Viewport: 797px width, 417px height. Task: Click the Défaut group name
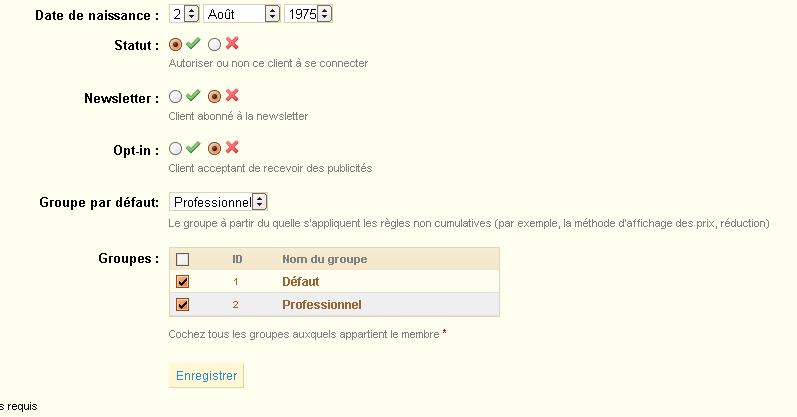300,282
